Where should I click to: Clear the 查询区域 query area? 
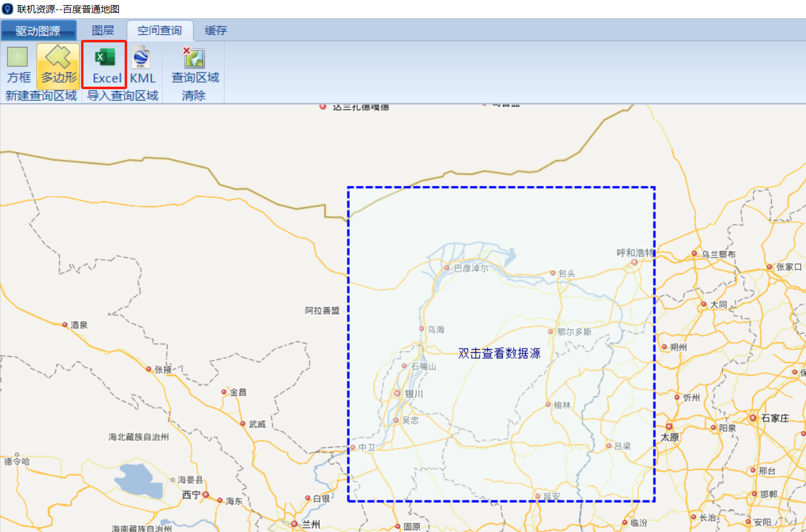tap(195, 65)
